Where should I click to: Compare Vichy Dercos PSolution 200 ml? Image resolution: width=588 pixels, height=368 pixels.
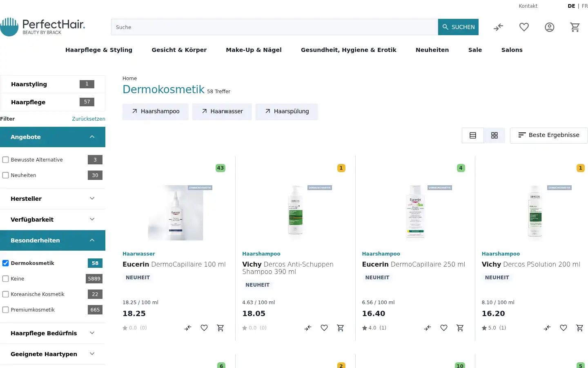[547, 328]
